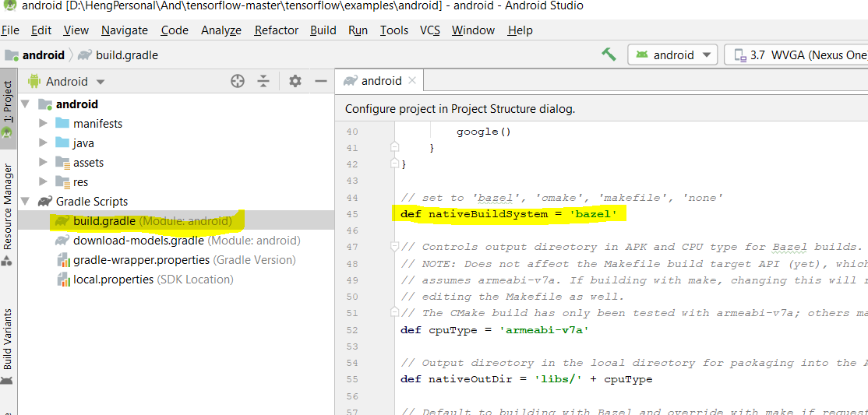
Task: Open Project panel settings gear
Action: (295, 81)
